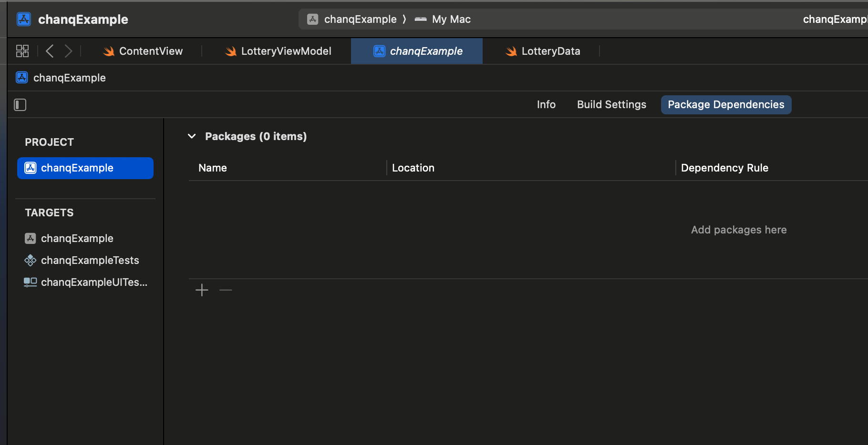Click the Xcode project icon in title bar

click(x=24, y=19)
